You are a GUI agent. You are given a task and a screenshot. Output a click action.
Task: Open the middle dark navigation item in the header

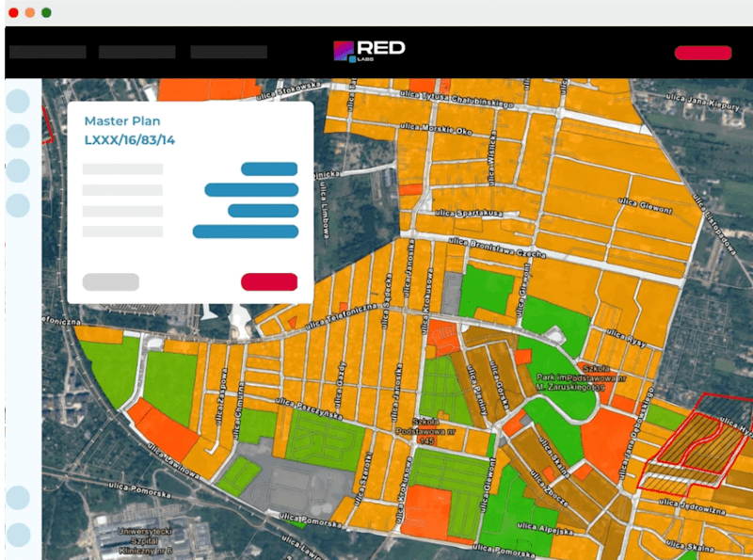click(137, 52)
